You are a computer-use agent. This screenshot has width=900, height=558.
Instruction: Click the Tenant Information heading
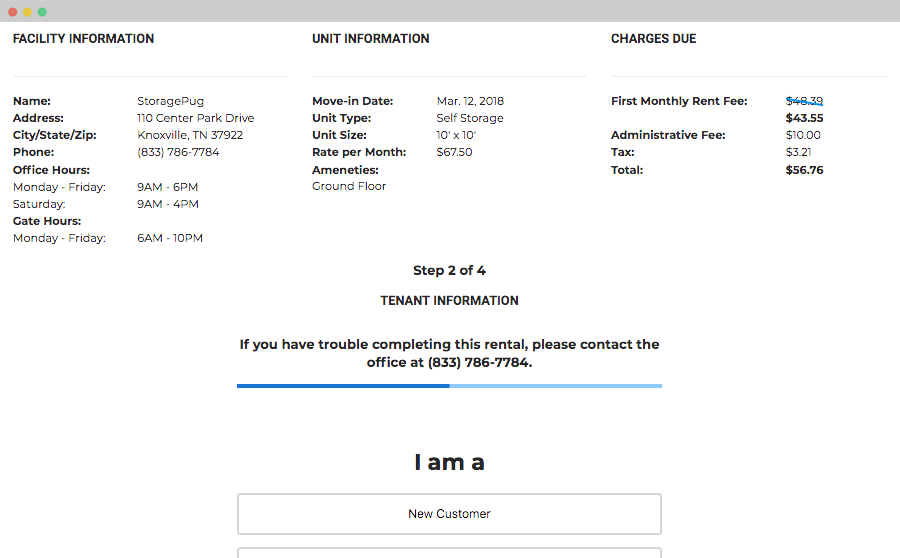click(x=449, y=300)
